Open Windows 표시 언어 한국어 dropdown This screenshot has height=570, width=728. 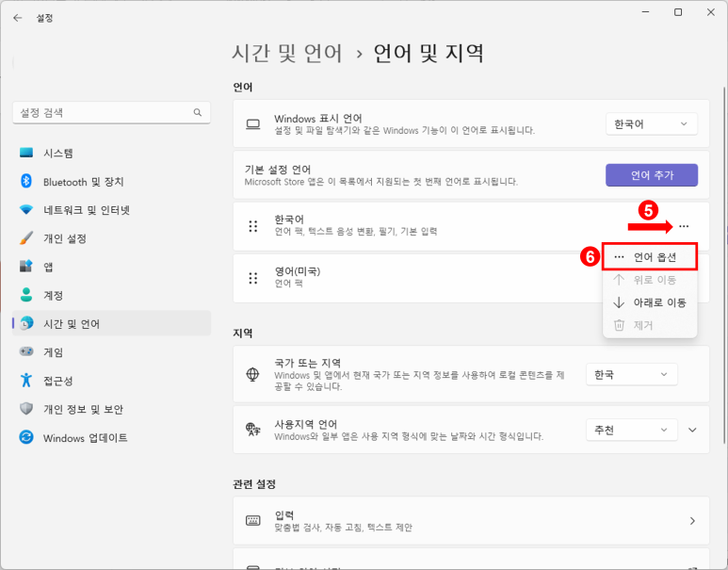[652, 124]
